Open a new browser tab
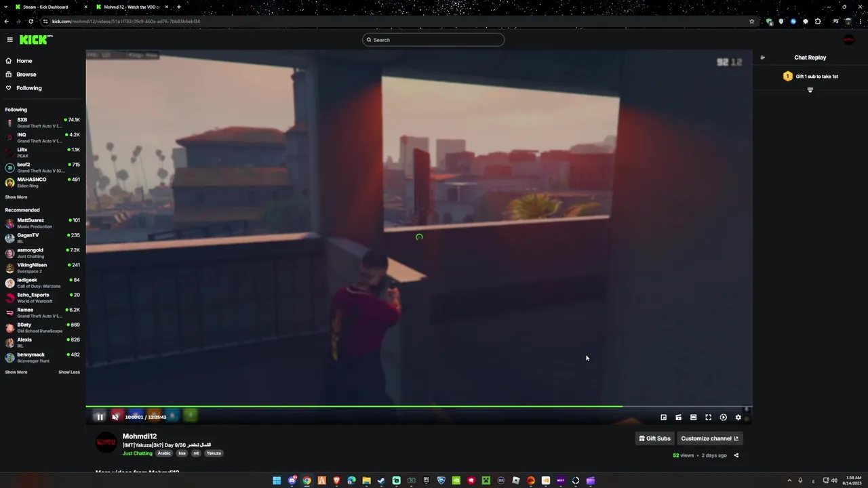The width and height of the screenshot is (868, 488). 178,7
